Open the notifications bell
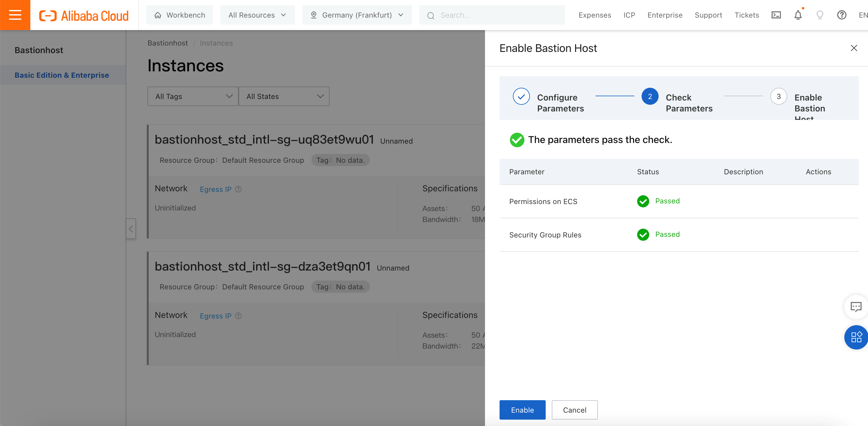The height and width of the screenshot is (426, 868). (798, 15)
